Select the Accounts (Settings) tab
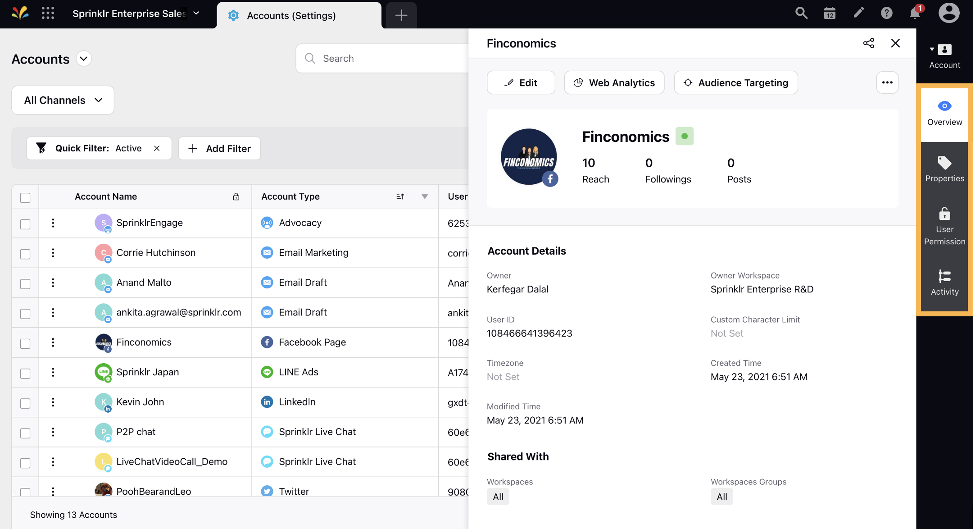This screenshot has width=980, height=529. [x=299, y=15]
